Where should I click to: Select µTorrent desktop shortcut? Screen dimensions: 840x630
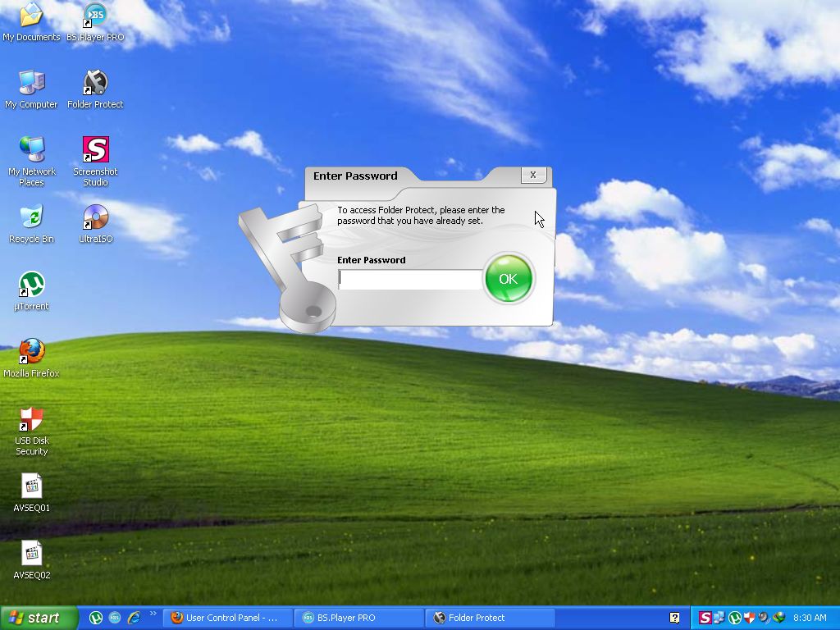(x=32, y=291)
